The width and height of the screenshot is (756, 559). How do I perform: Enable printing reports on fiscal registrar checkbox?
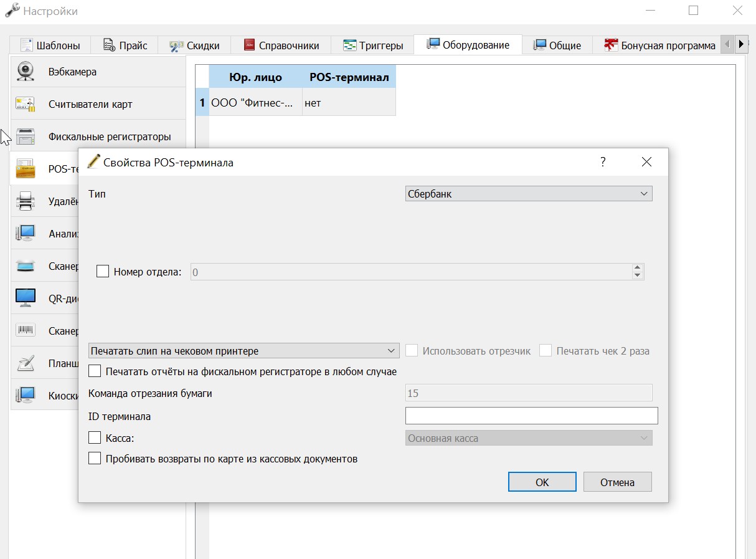tap(95, 371)
